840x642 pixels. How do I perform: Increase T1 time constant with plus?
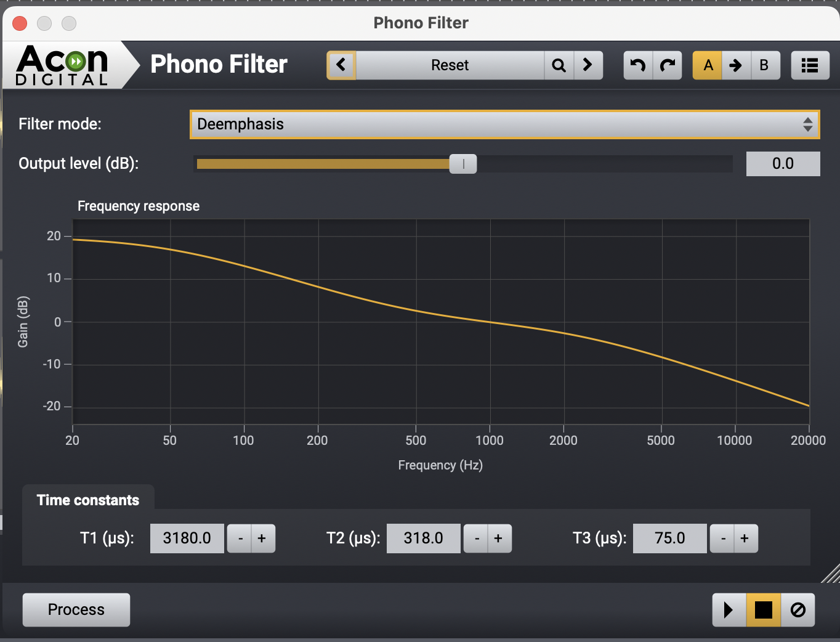262,538
